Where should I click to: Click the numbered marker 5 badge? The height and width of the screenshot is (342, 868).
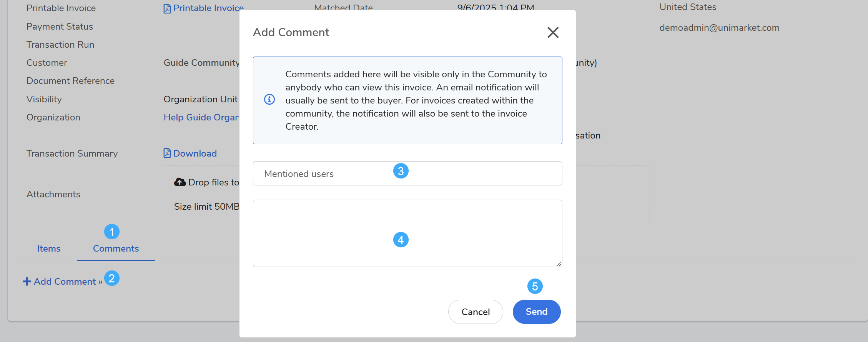pos(535,286)
